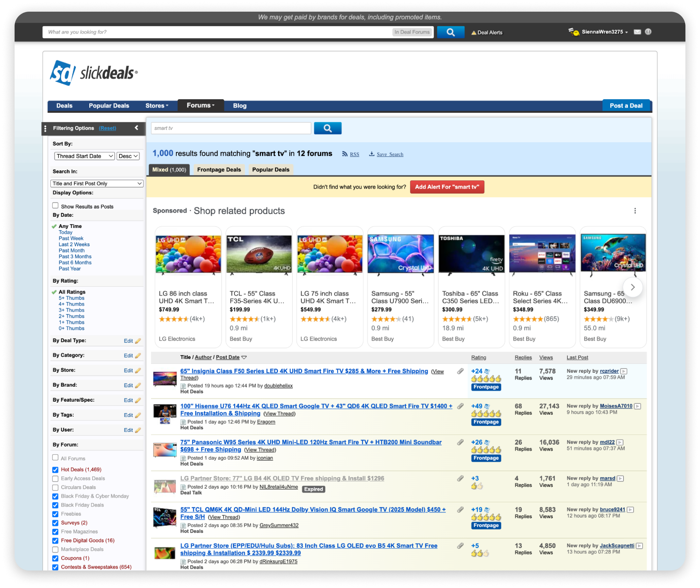Click go-to-last-post icon after MoisesA7010
Image resolution: width=700 pixels, height=588 pixels.
point(637,406)
